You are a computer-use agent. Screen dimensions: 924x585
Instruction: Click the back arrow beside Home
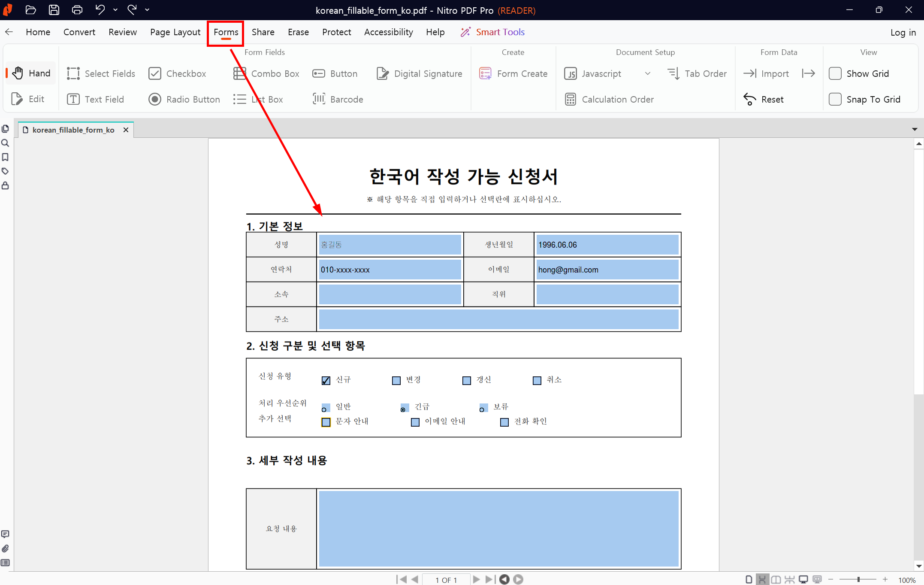coord(9,32)
